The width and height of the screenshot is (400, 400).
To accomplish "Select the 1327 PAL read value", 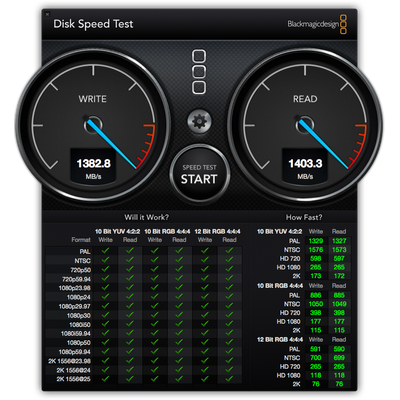I will 339,241.
